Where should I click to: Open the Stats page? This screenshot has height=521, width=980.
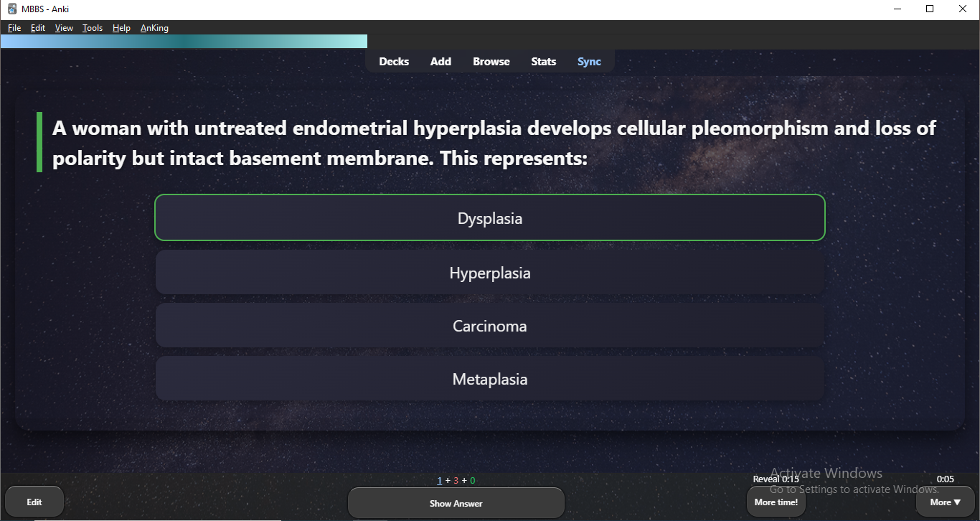tap(543, 62)
